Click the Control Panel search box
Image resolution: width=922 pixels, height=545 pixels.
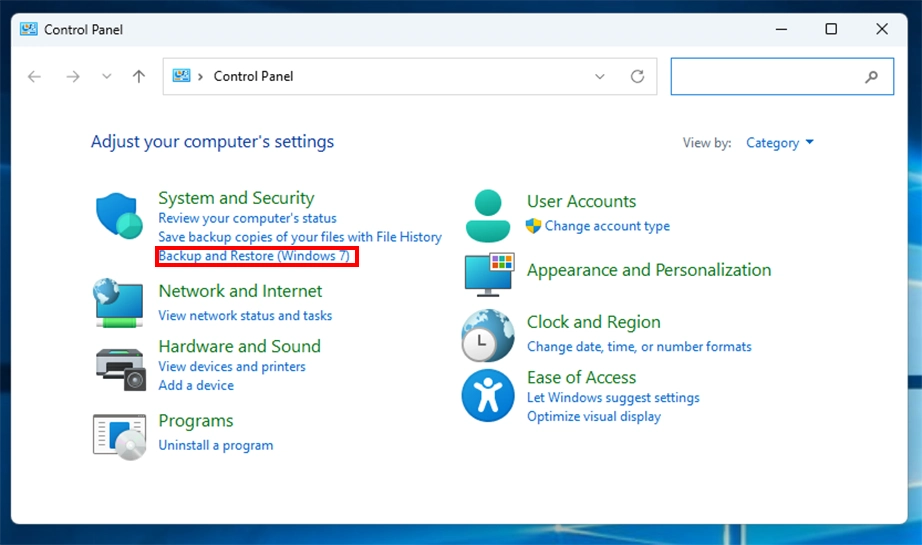coord(782,76)
